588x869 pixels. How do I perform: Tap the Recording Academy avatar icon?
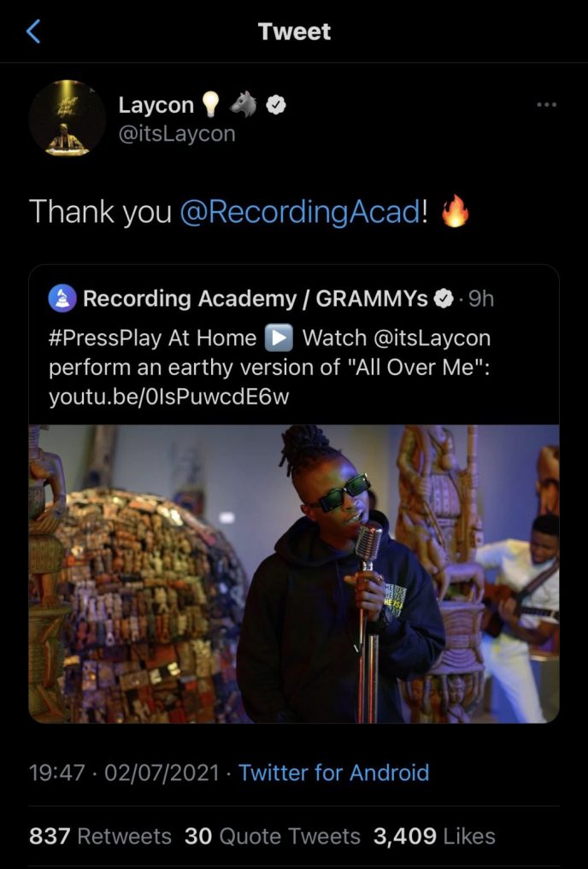point(62,299)
